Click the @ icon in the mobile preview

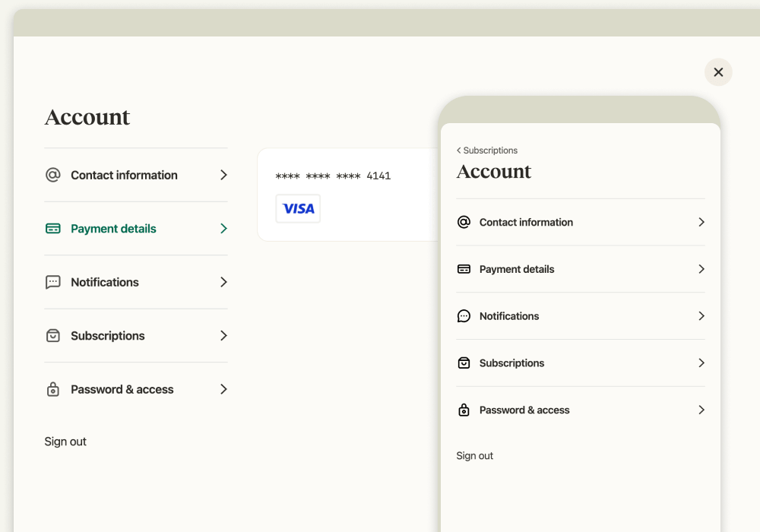[464, 222]
